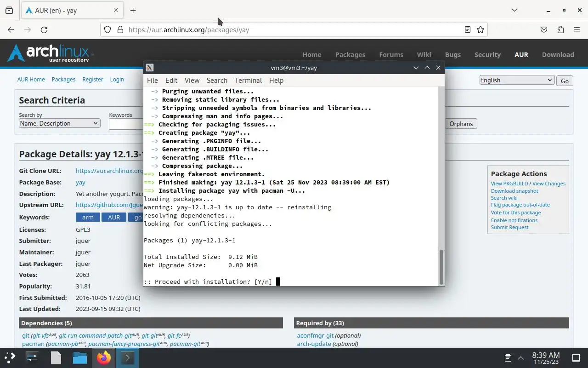Bookmark this page with star icon

coord(481,29)
